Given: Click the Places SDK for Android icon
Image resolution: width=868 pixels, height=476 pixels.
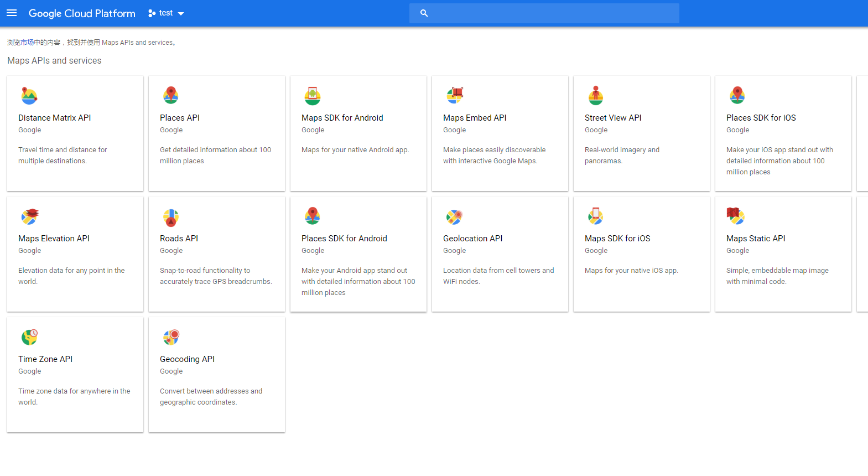Looking at the screenshot, I should (x=313, y=216).
